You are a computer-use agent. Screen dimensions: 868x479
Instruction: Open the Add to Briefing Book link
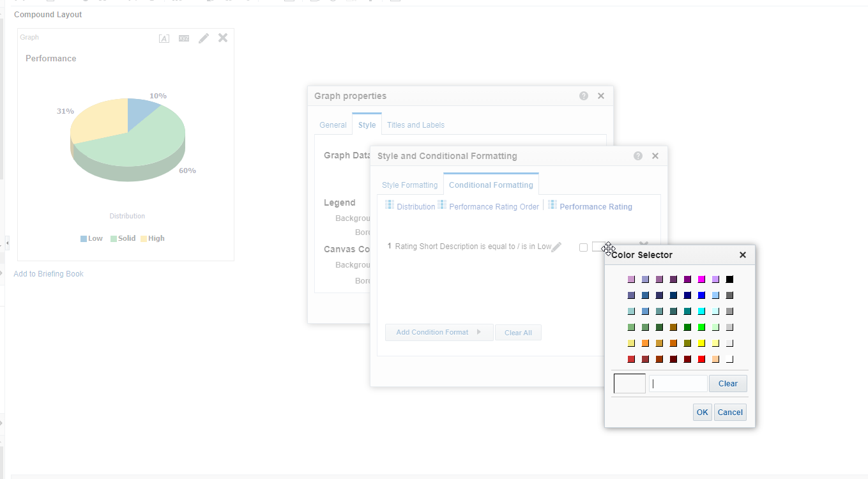[x=48, y=273]
